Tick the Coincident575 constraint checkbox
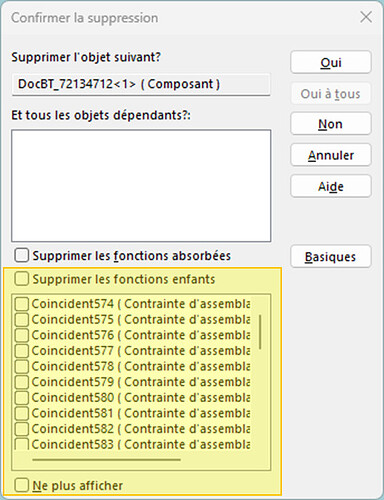The image size is (384, 500). click(x=22, y=319)
